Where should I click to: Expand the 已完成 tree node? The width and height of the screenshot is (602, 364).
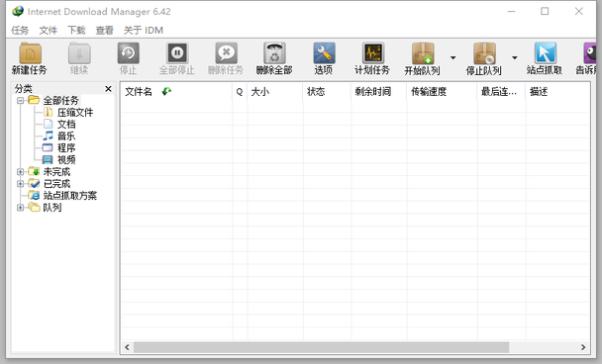click(x=21, y=184)
